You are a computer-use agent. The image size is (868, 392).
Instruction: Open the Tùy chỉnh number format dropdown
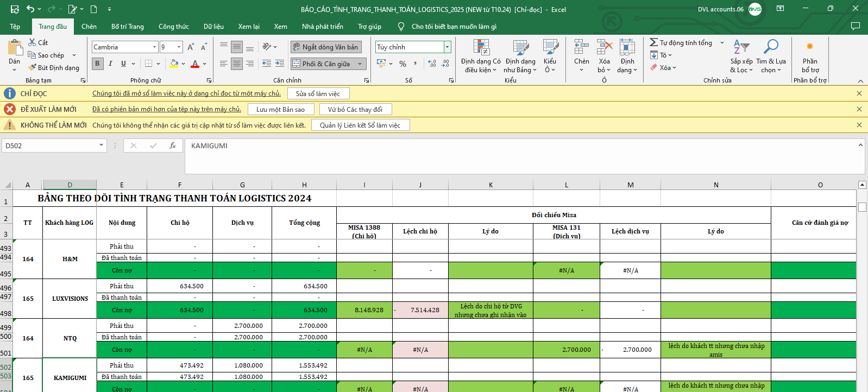pyautogui.click(x=448, y=47)
